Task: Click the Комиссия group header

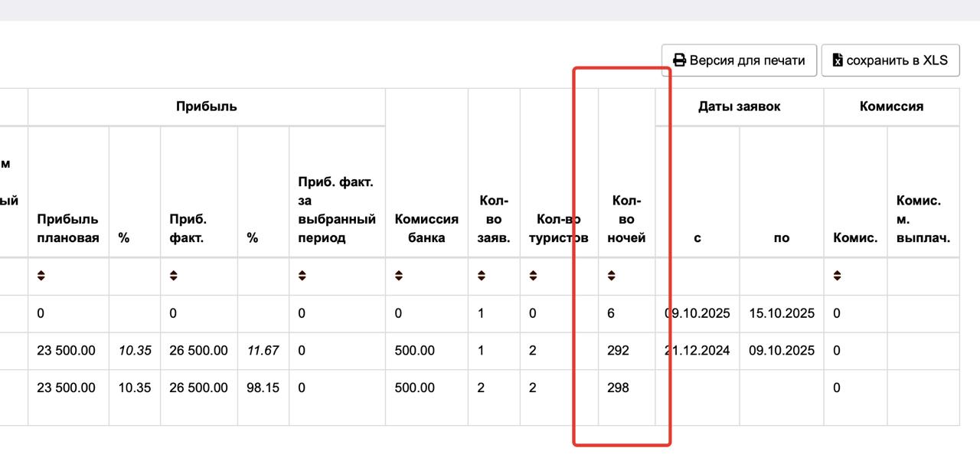Action: [891, 106]
